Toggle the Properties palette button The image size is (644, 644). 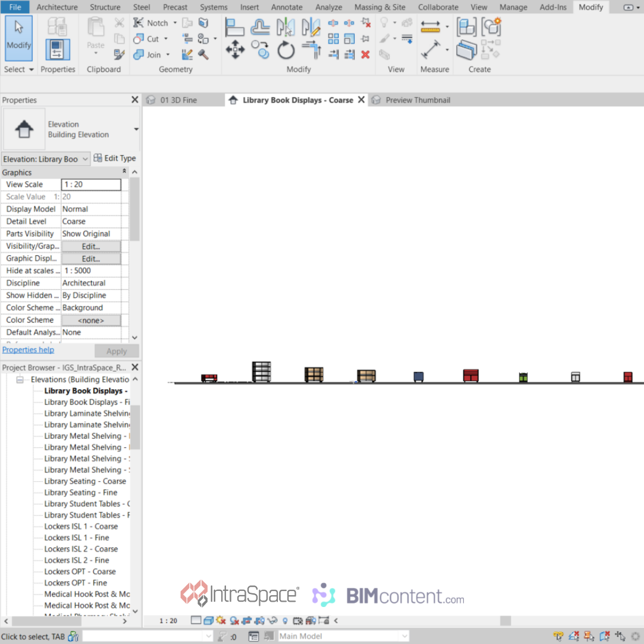click(57, 49)
